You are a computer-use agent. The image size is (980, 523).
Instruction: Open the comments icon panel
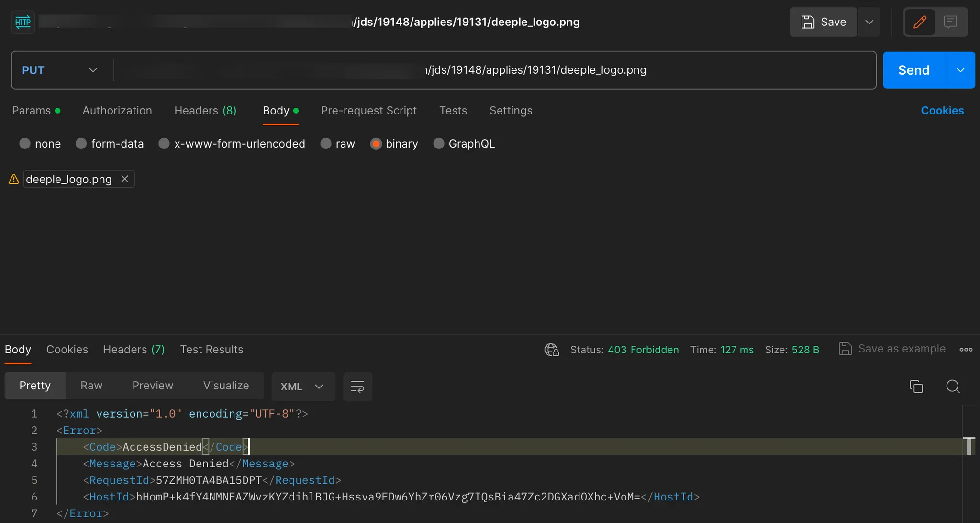point(950,22)
